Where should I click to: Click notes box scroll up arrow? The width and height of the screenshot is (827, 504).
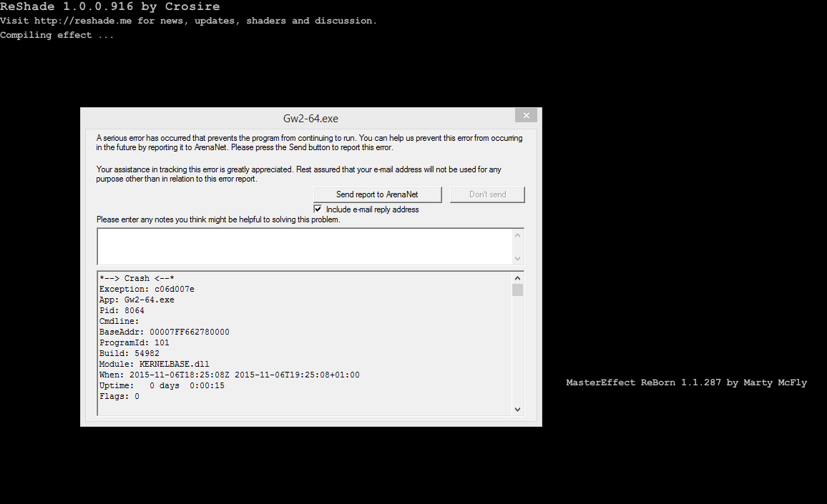pos(517,235)
